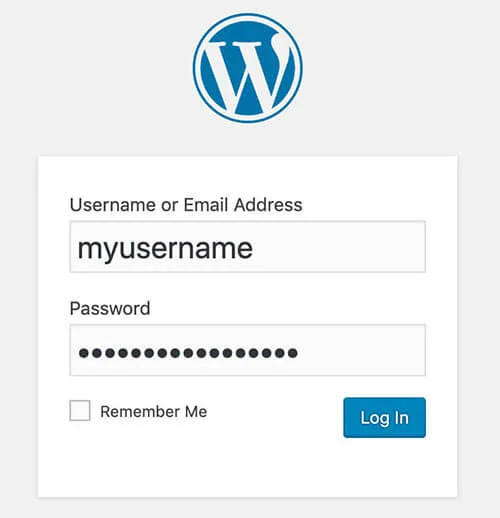The width and height of the screenshot is (500, 518).
Task: Enable the stay-logged-in box beside Remember Me
Action: tap(80, 410)
